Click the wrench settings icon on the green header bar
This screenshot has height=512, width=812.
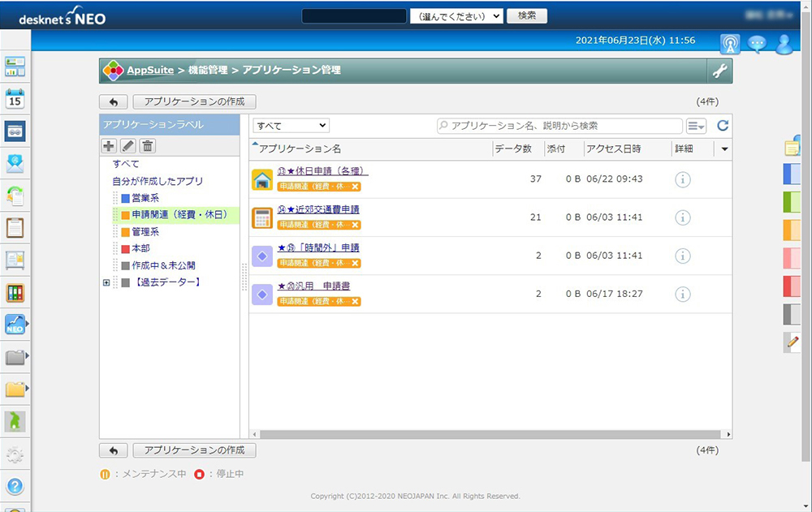(719, 71)
